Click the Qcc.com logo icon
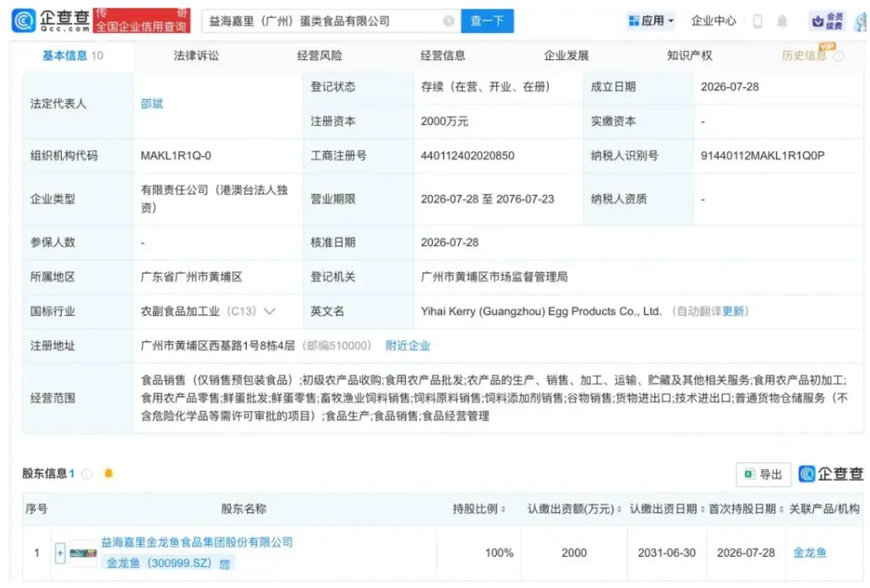 tap(24, 20)
